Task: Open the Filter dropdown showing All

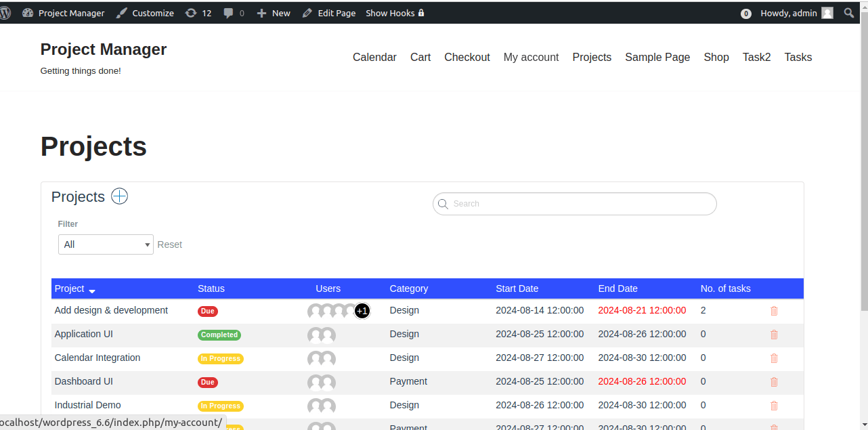Action: click(106, 244)
